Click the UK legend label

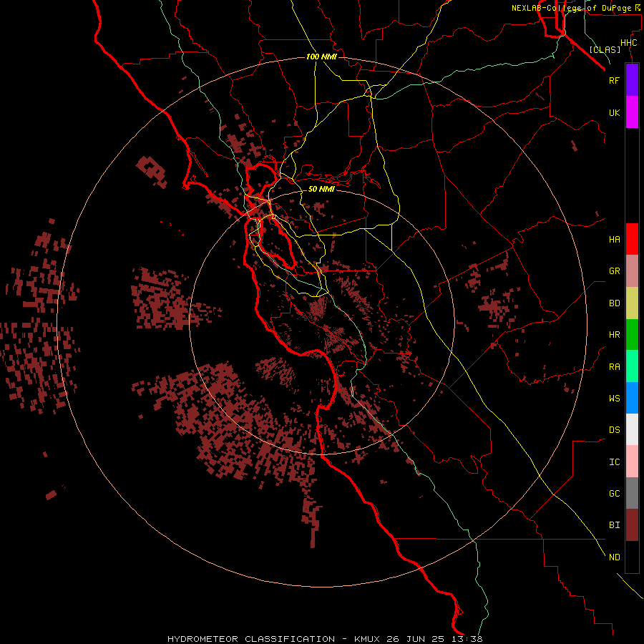click(x=614, y=112)
